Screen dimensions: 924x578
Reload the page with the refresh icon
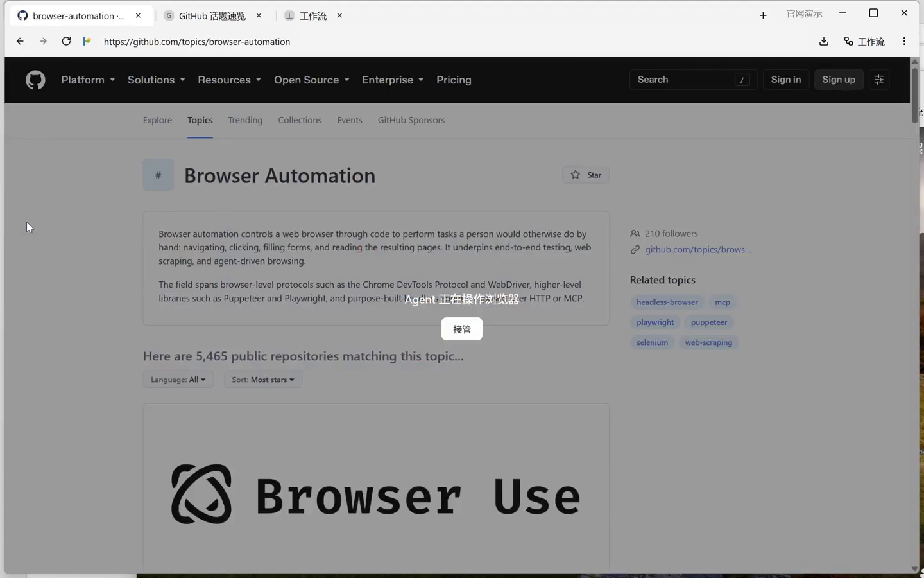click(x=66, y=41)
